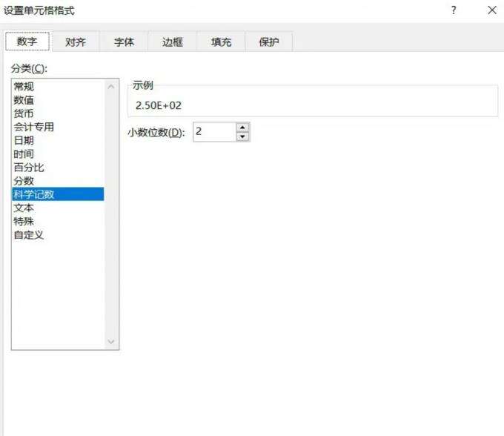Switch to the 填充 tab
The width and height of the screenshot is (504, 436).
pos(221,42)
